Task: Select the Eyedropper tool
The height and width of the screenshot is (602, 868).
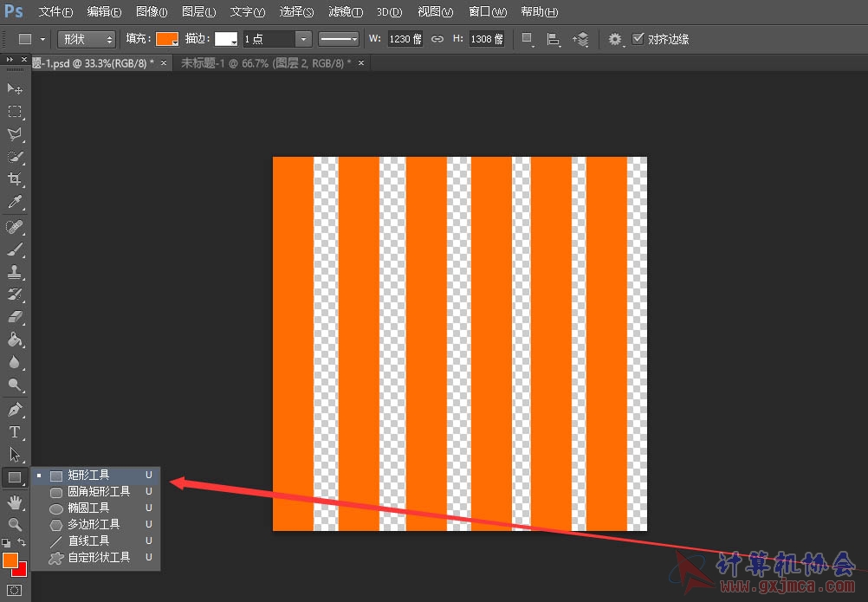Action: pyautogui.click(x=15, y=202)
